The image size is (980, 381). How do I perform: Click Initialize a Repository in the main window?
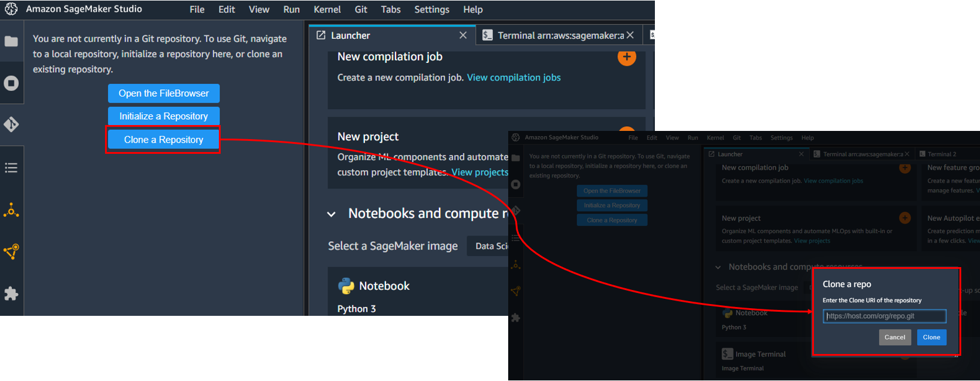[164, 116]
